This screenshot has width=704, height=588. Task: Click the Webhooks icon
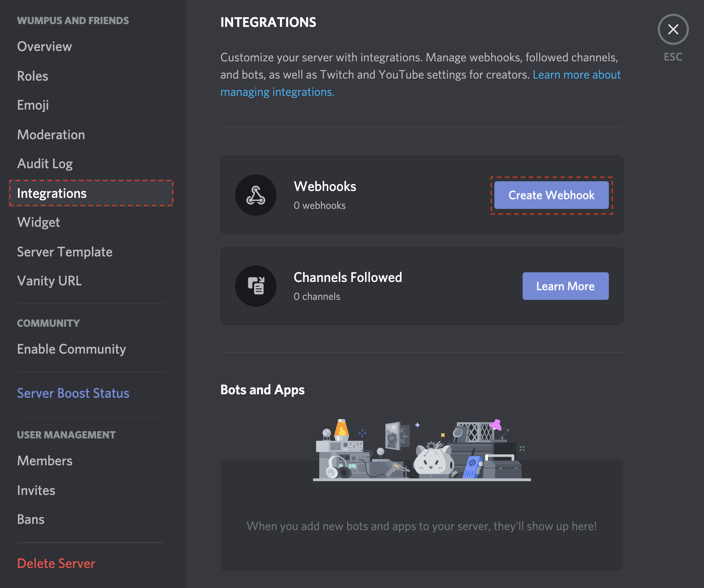click(255, 195)
